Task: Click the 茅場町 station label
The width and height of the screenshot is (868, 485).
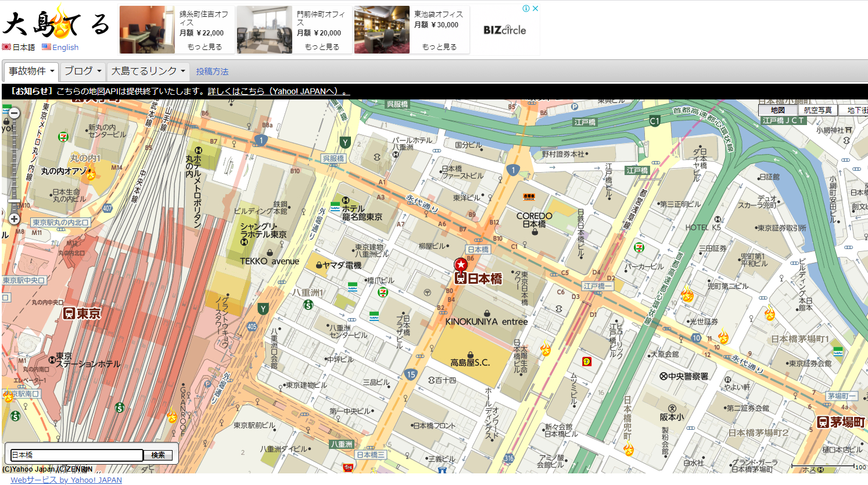Action: (x=841, y=422)
